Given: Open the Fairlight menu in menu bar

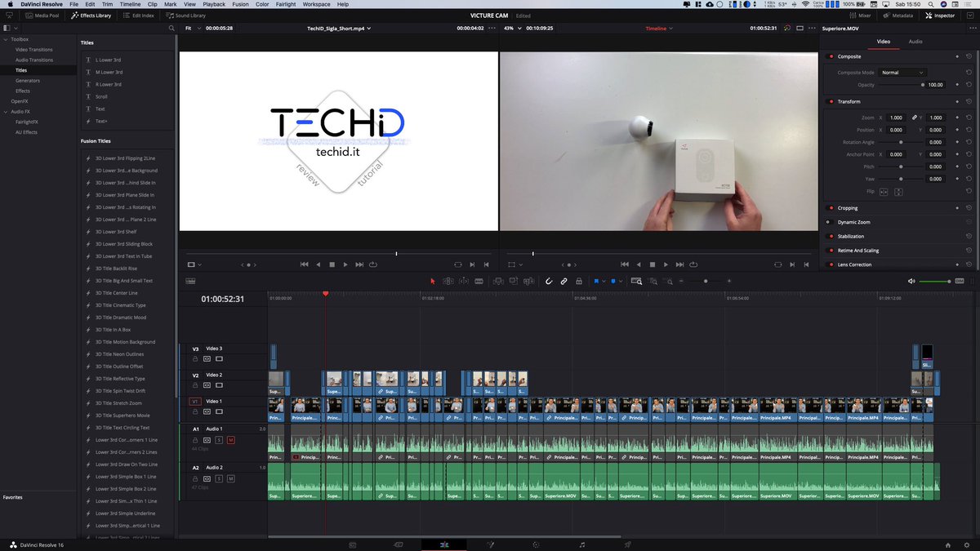Looking at the screenshot, I should coord(284,4).
